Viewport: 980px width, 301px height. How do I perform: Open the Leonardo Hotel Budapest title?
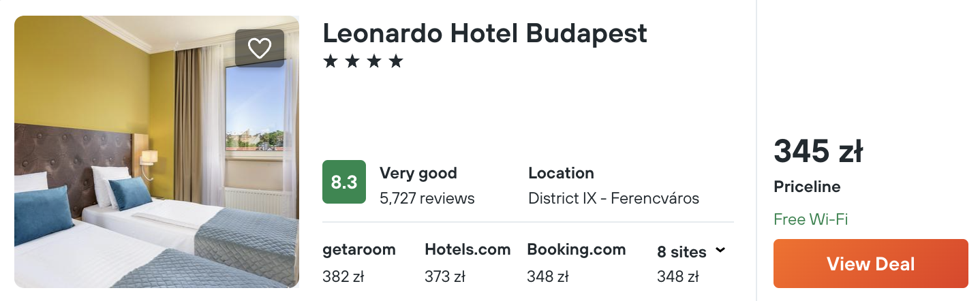[x=485, y=33]
